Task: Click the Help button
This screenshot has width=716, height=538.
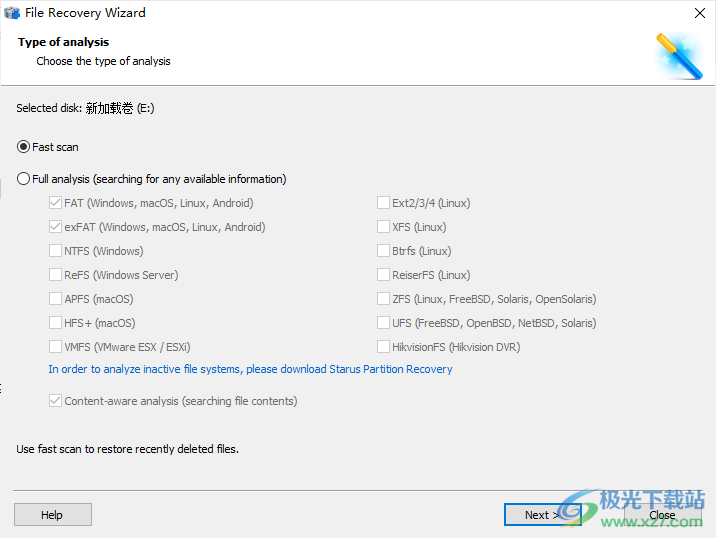Action: coord(52,515)
